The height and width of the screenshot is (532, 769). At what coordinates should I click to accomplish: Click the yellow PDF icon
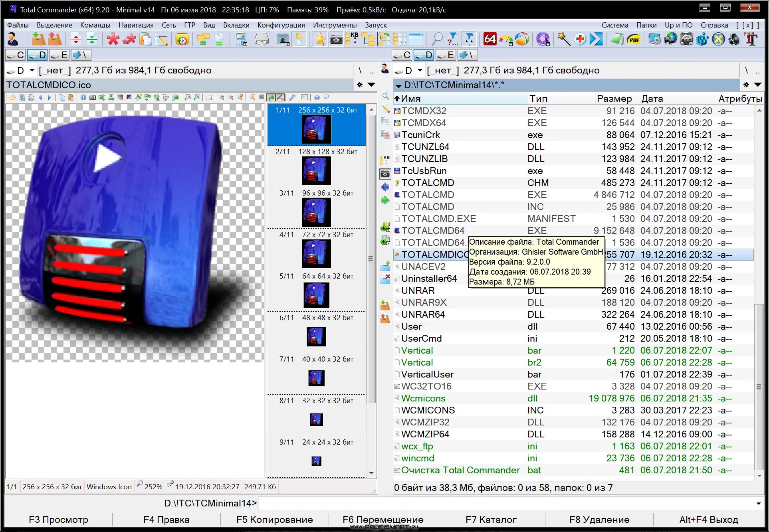[634, 39]
